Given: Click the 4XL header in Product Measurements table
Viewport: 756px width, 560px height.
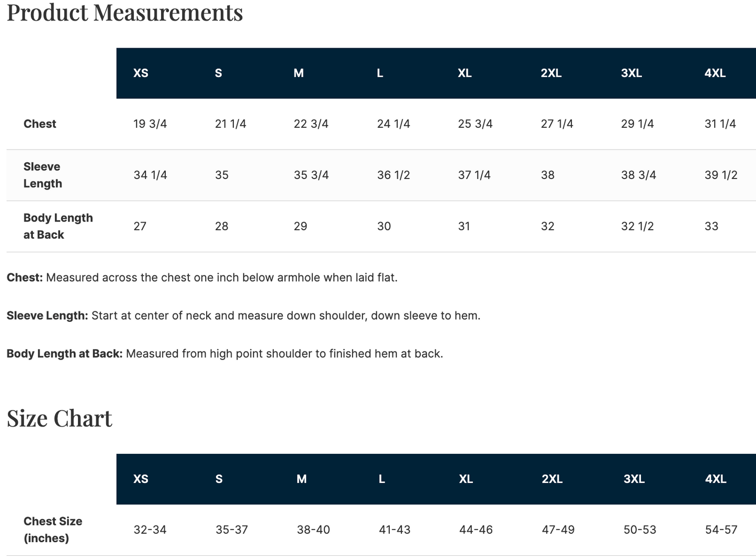Looking at the screenshot, I should (x=715, y=73).
